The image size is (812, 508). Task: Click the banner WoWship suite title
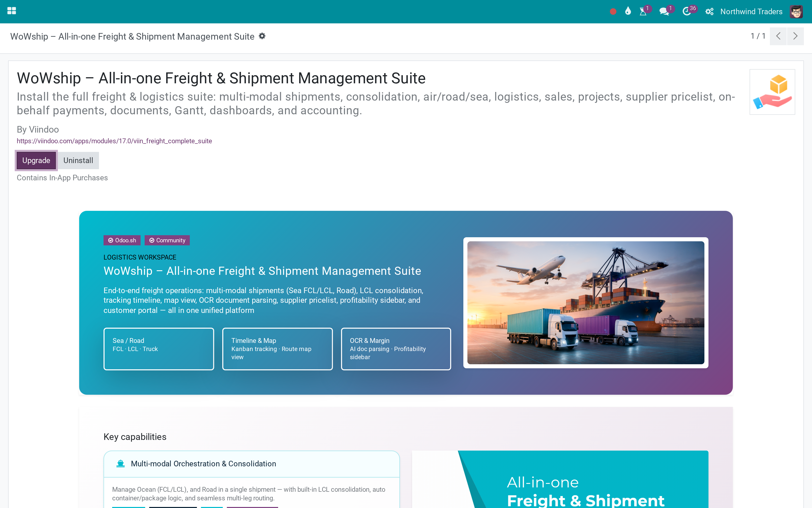point(262,271)
